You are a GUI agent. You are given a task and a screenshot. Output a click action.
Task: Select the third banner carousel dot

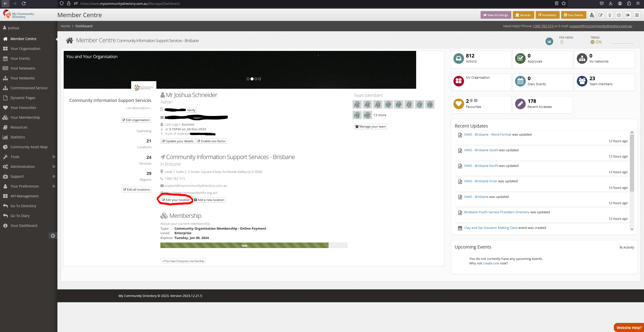pos(256,79)
